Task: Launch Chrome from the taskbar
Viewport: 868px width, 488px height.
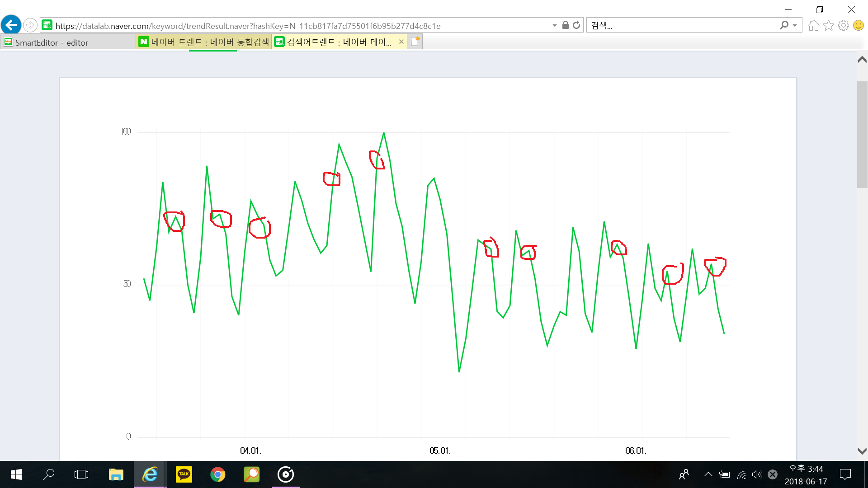Action: (217, 474)
